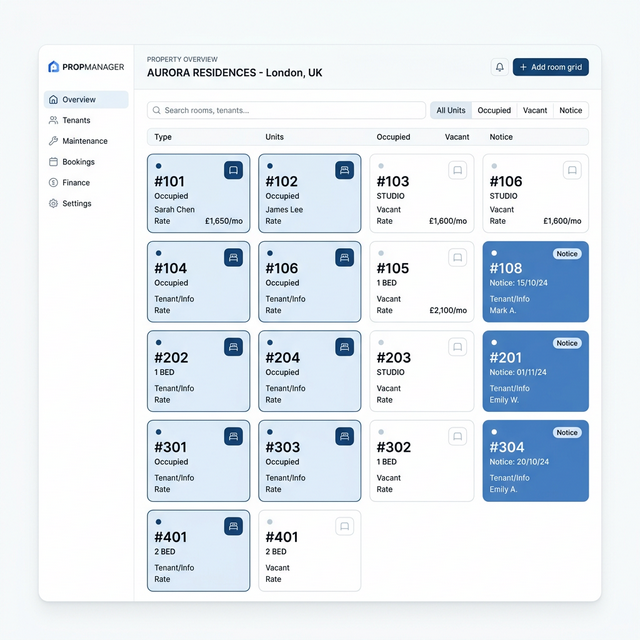Click the bed icon on card #104
640x640 pixels.
click(233, 258)
